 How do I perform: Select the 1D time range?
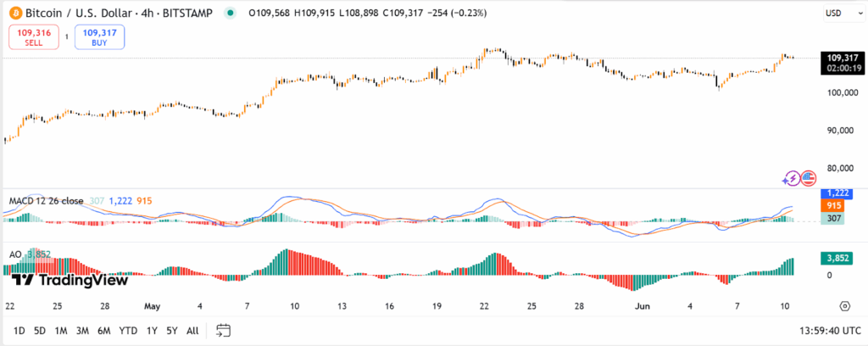pos(19,330)
